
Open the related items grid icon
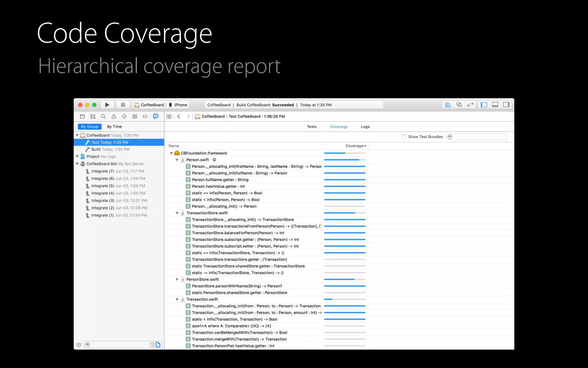click(169, 116)
